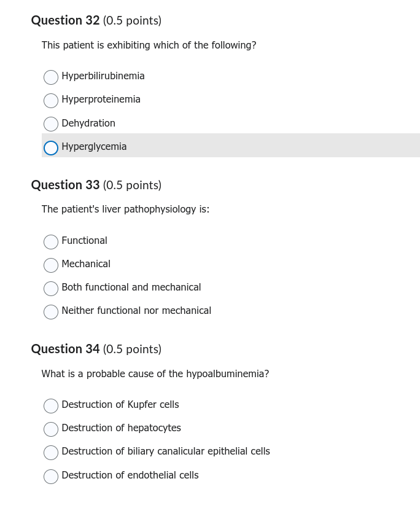Pick Neither functional nor mechanical
420x508 pixels.
51,311
